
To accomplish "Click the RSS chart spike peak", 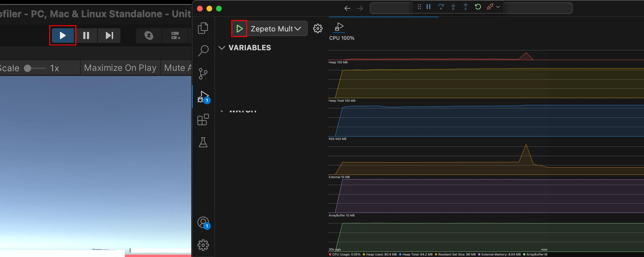I will (526, 144).
